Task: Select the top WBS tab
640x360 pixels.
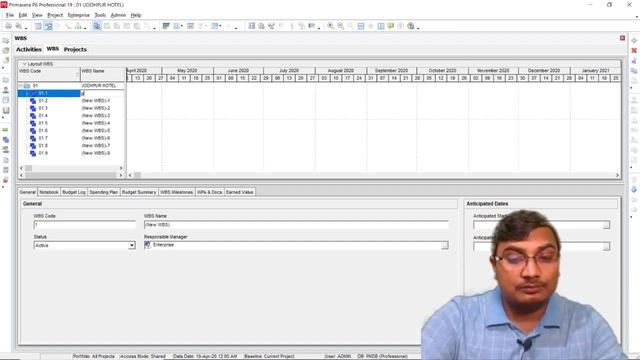Action: (52, 49)
